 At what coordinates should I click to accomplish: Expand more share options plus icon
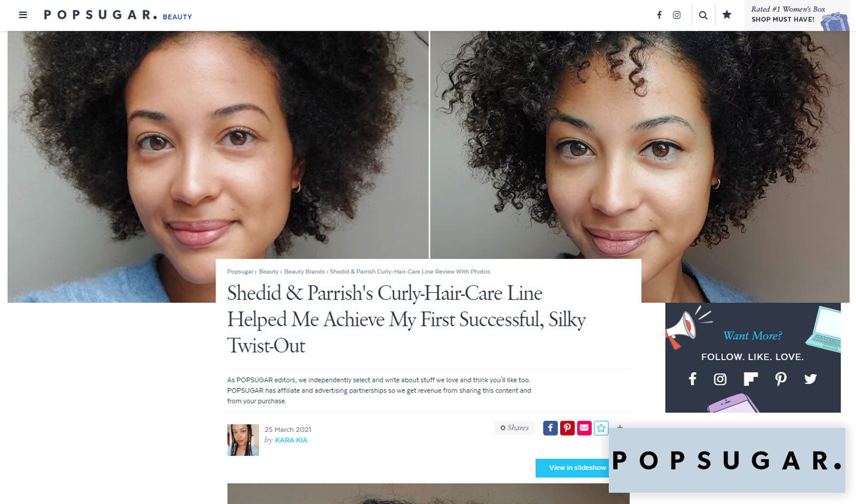(x=620, y=427)
